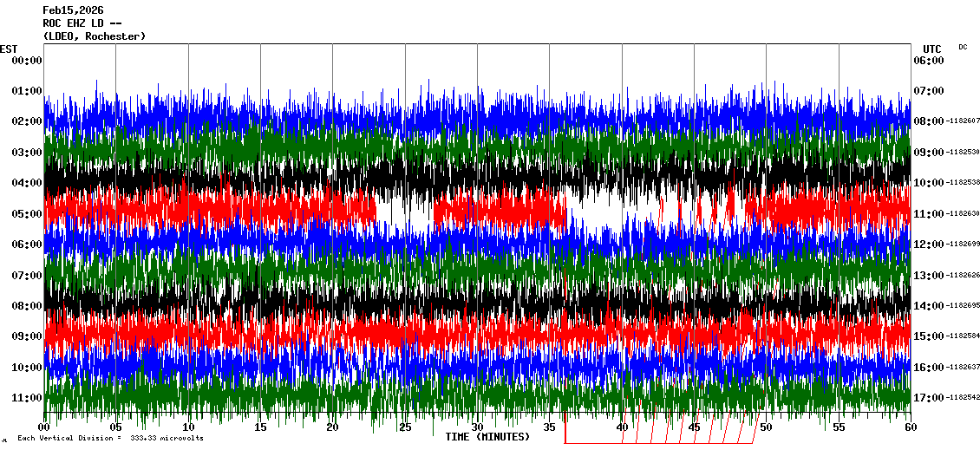Screen dimensions: 980x450
Task: Click the first data gap in the 05:00 red trace
Action: click(404, 211)
